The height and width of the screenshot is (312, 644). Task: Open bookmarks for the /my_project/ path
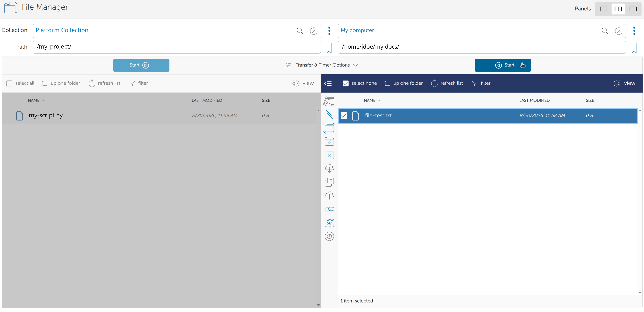329,48
